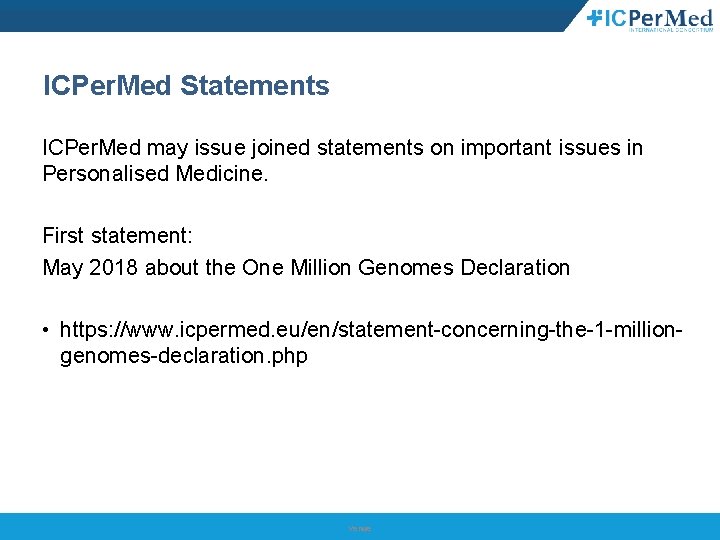
Task: Select the 'ICPer.Med Statements' slide title
Action: pyautogui.click(x=186, y=86)
